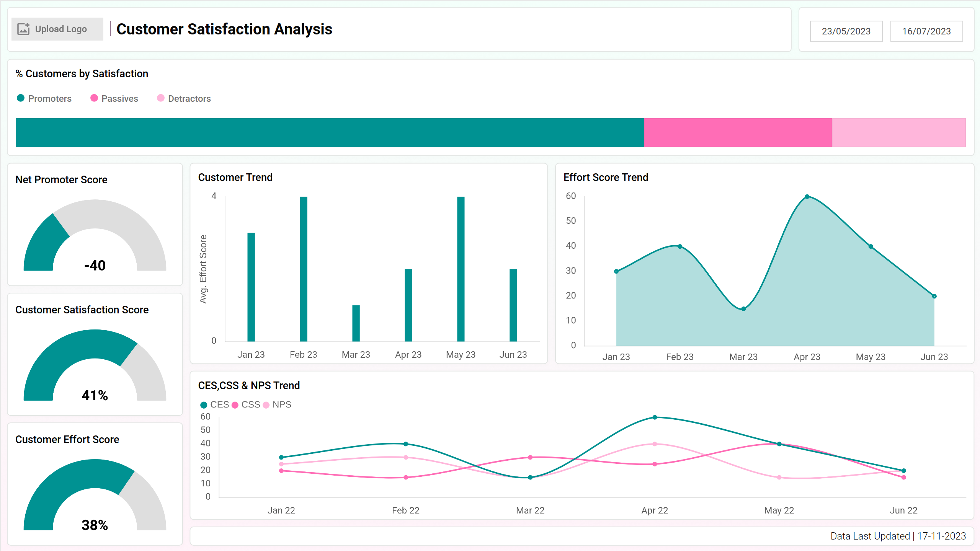This screenshot has width=980, height=551.
Task: Click the Mar 23 low point in Effort Score Trend
Action: (x=743, y=309)
